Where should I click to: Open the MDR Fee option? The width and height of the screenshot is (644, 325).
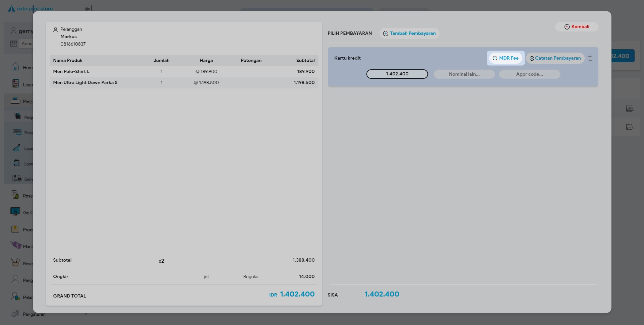coord(505,58)
